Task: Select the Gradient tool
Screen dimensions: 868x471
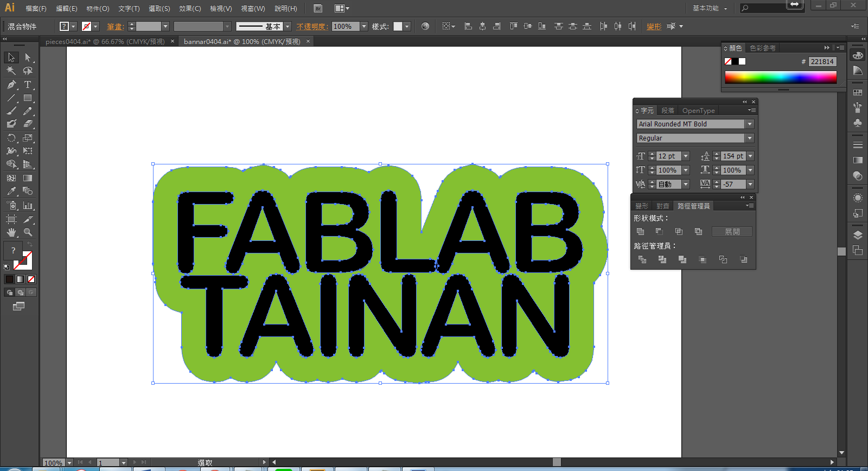Action: 28,178
